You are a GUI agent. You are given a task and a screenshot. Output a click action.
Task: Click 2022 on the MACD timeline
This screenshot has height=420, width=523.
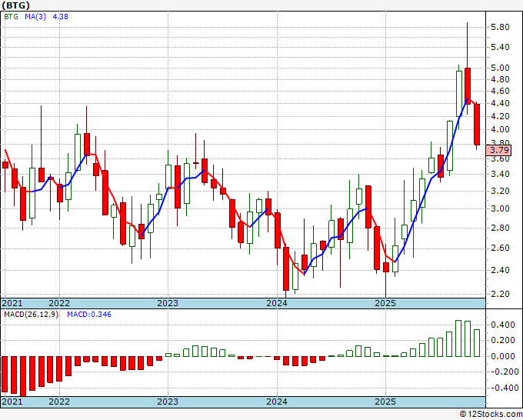59,402
